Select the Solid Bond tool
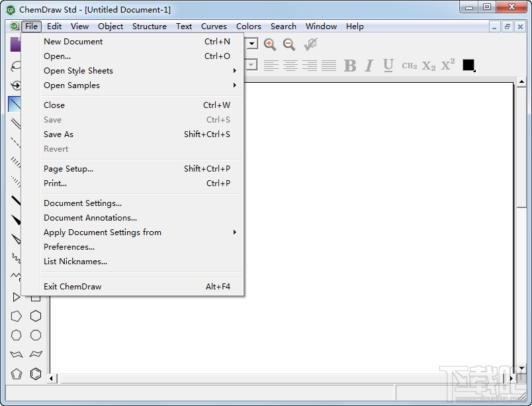The width and height of the screenshot is (532, 406). 15,104
